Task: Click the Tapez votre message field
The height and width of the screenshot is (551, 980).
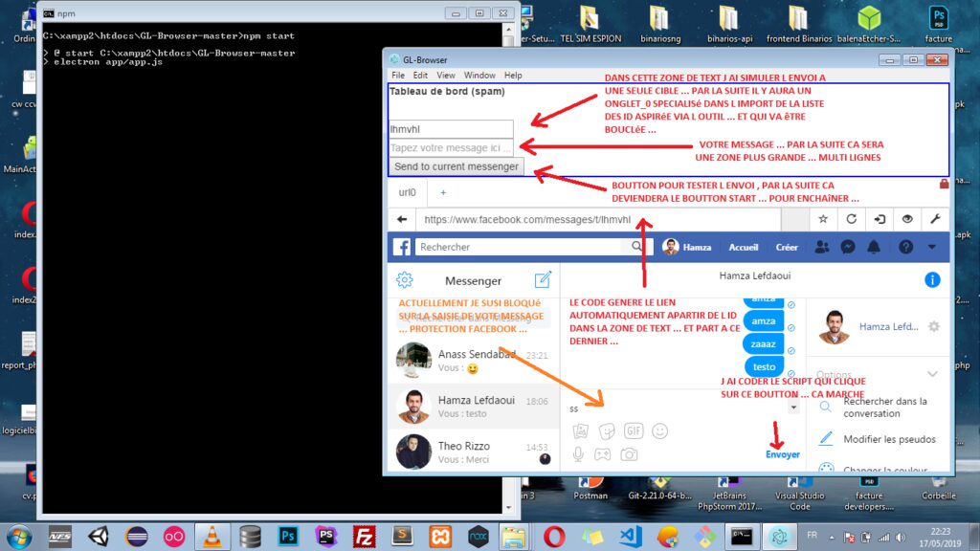Action: [451, 148]
